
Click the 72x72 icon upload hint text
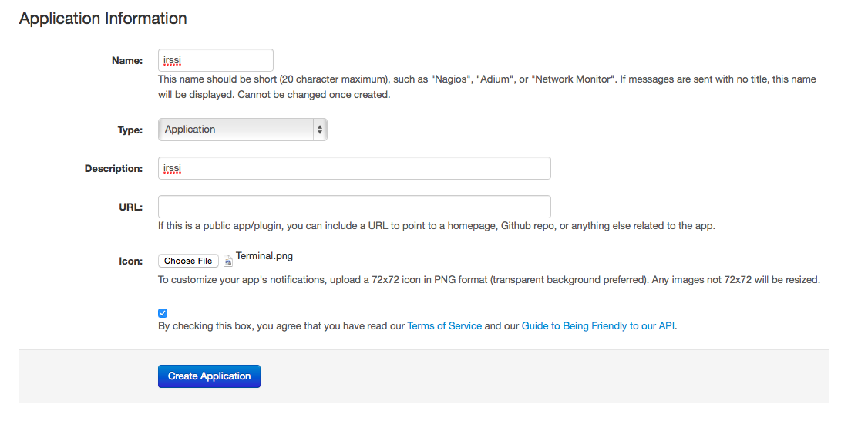[489, 280]
